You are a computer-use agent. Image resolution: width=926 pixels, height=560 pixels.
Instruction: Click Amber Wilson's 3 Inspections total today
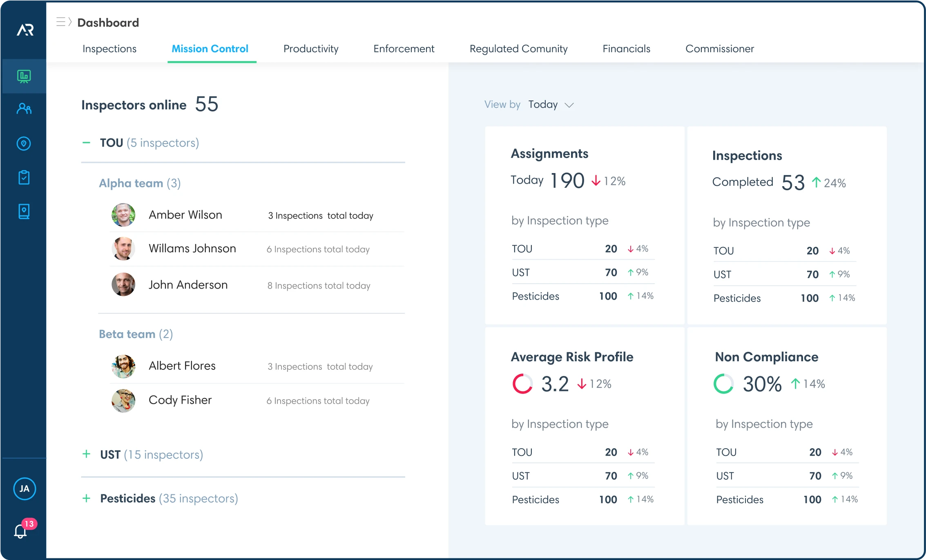point(321,216)
